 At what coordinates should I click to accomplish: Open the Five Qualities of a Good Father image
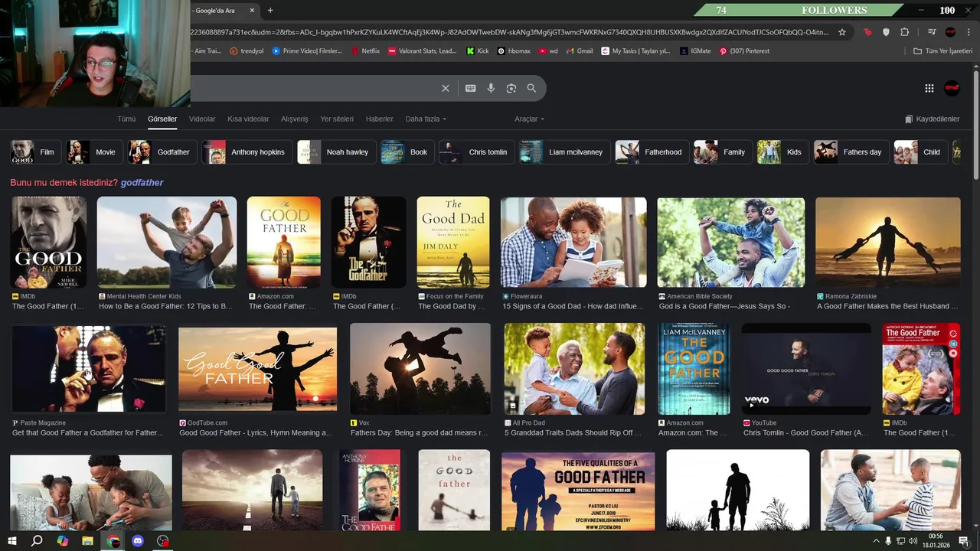pyautogui.click(x=578, y=491)
